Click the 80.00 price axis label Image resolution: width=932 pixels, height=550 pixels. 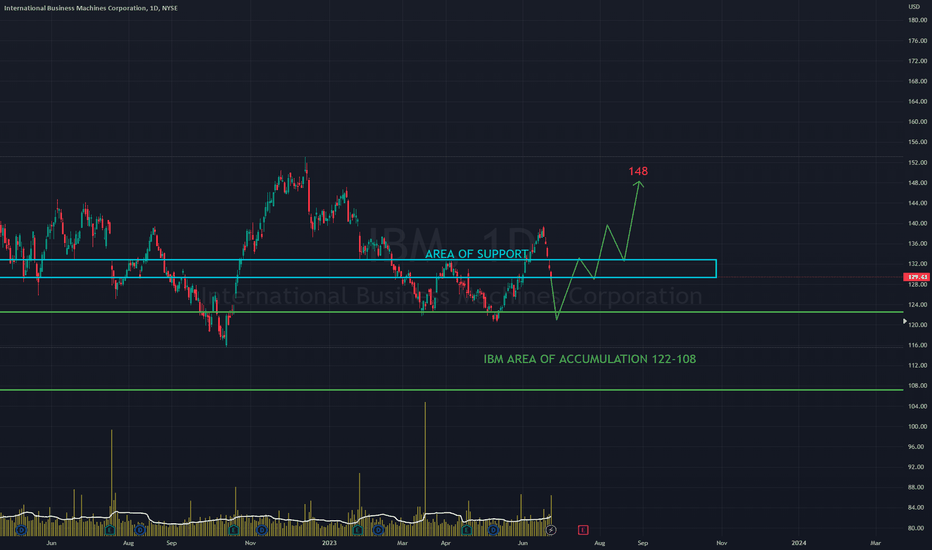click(x=918, y=528)
